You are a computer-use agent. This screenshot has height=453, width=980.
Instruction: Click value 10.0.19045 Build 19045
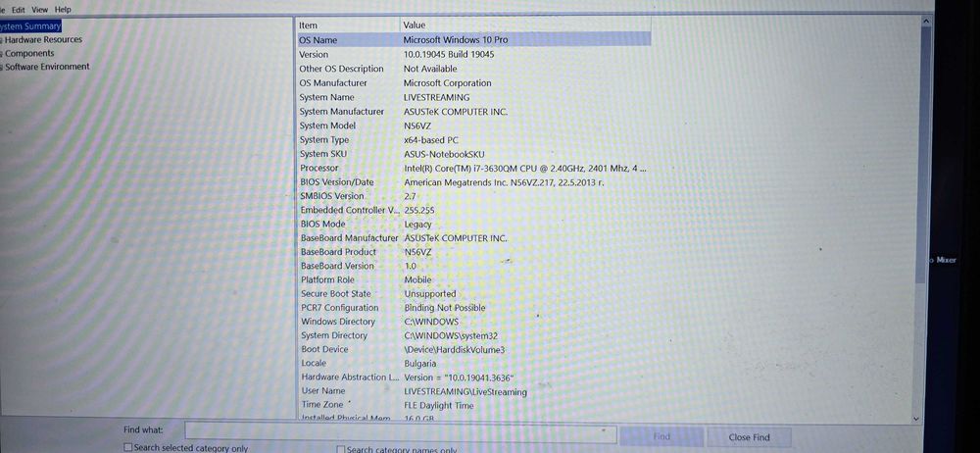(x=449, y=55)
